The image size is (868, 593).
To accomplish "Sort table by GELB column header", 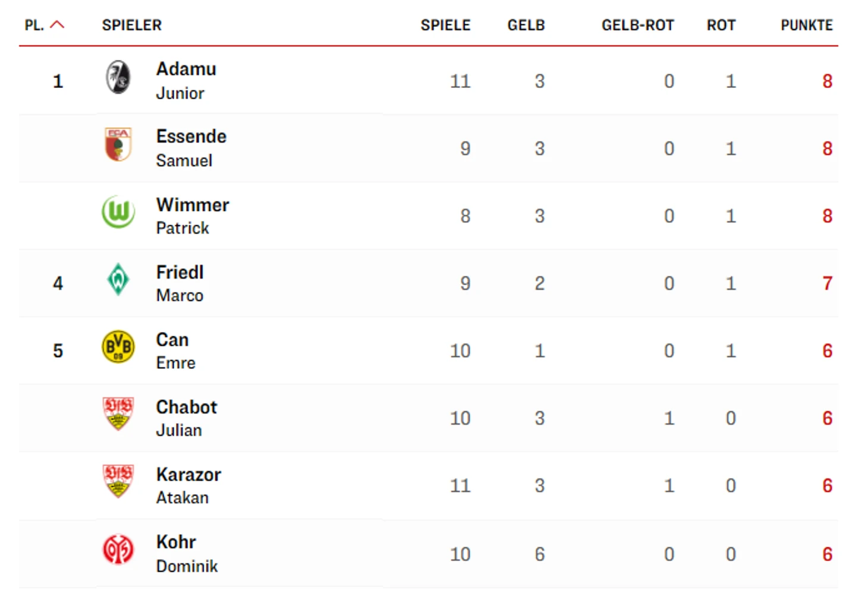I will [x=526, y=25].
